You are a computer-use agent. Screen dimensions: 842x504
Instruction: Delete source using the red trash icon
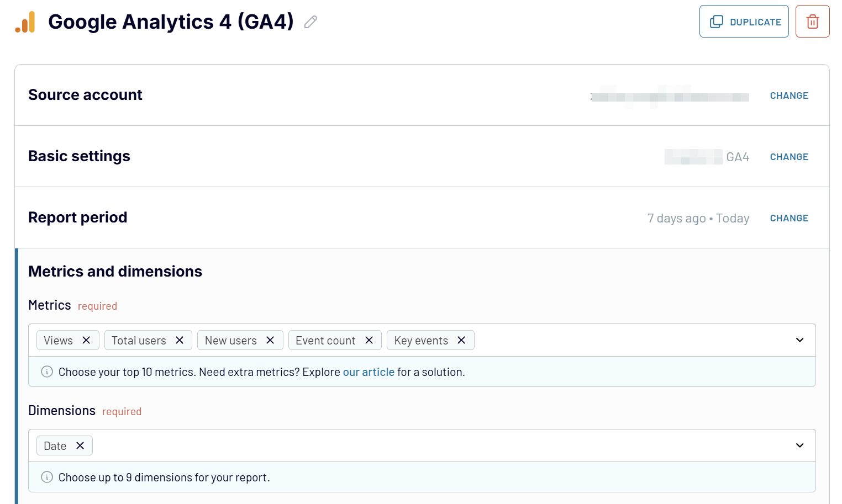coord(812,22)
